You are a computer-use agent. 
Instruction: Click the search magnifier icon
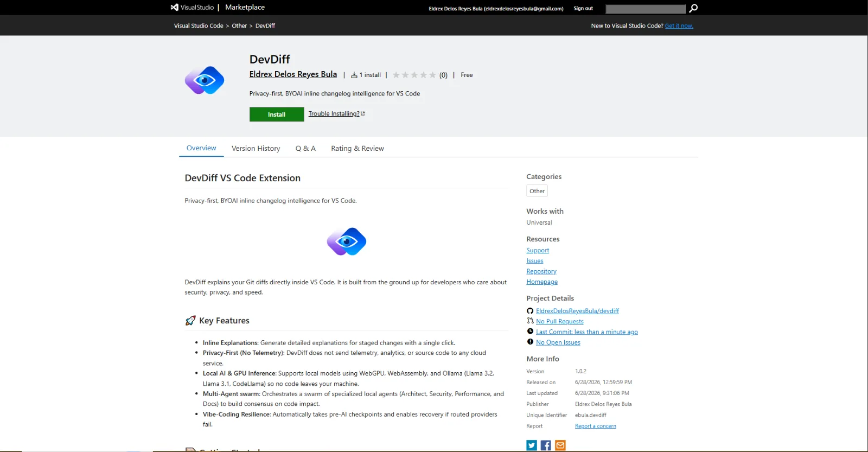click(x=693, y=8)
